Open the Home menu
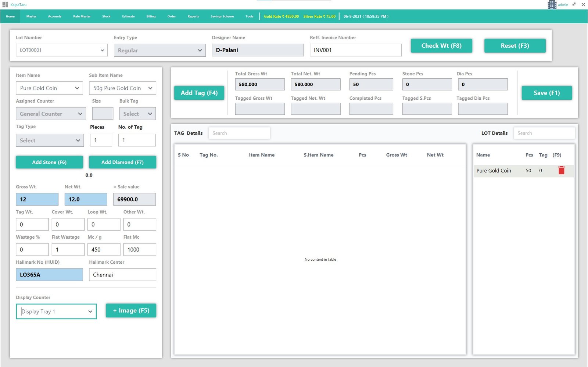The image size is (588, 367). [x=10, y=16]
